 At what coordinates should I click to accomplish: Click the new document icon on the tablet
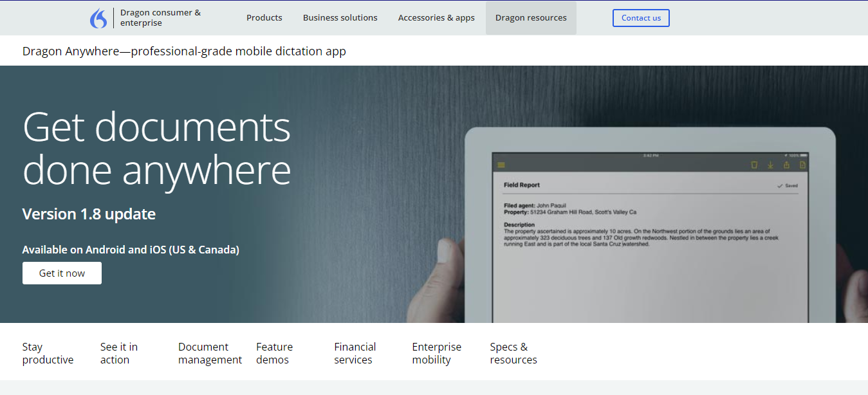pyautogui.click(x=802, y=165)
